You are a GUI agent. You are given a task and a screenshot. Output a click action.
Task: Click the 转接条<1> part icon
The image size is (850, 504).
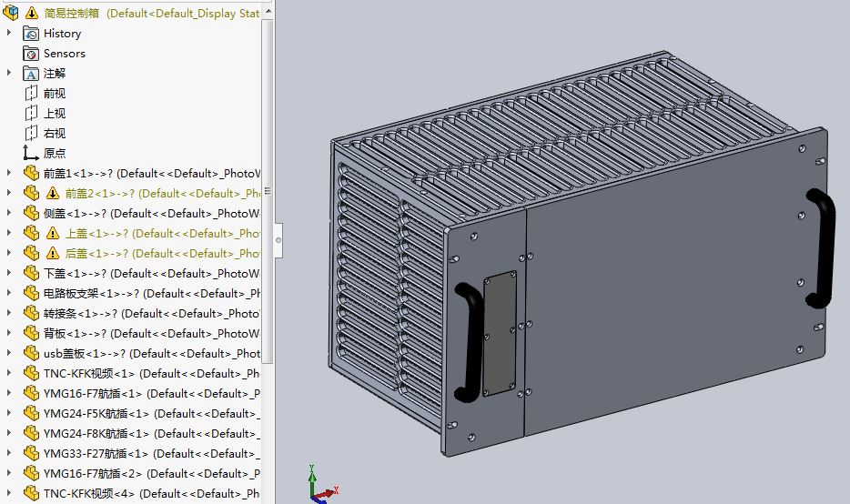[x=32, y=313]
